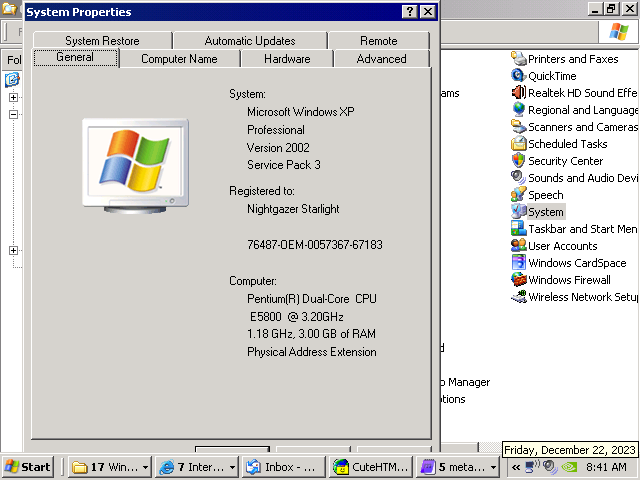The width and height of the screenshot is (640, 480).
Task: Click the Windows XP monitor logo image
Action: pyautogui.click(x=135, y=165)
